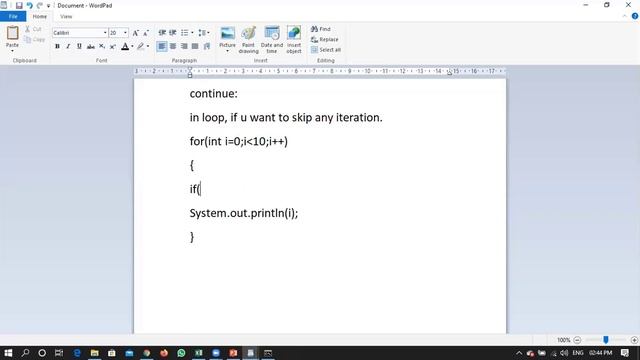Apply the text color A button

pos(125,46)
